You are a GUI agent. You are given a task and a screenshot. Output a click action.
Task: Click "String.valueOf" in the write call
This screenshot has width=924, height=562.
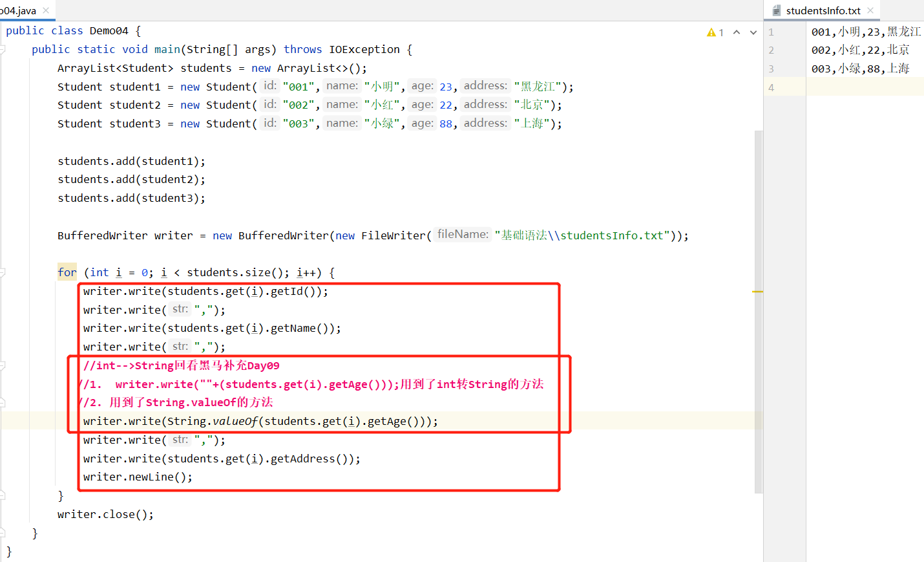point(213,421)
